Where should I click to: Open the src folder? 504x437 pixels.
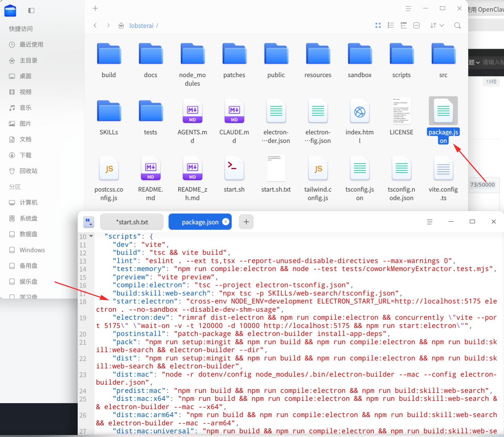(x=443, y=54)
